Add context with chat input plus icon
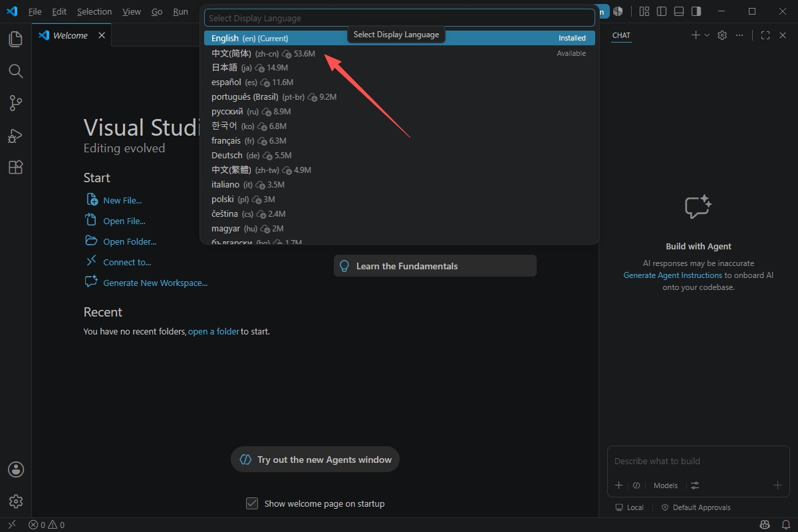 tap(618, 485)
